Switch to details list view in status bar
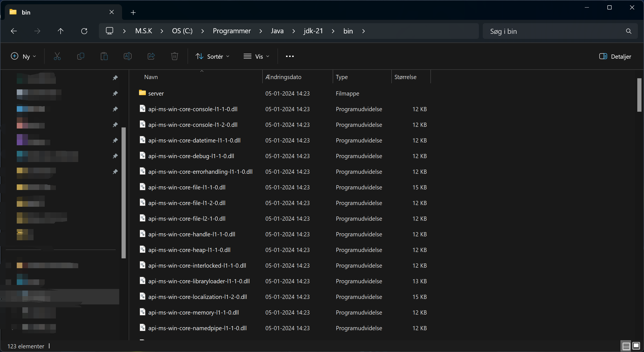 click(x=626, y=346)
